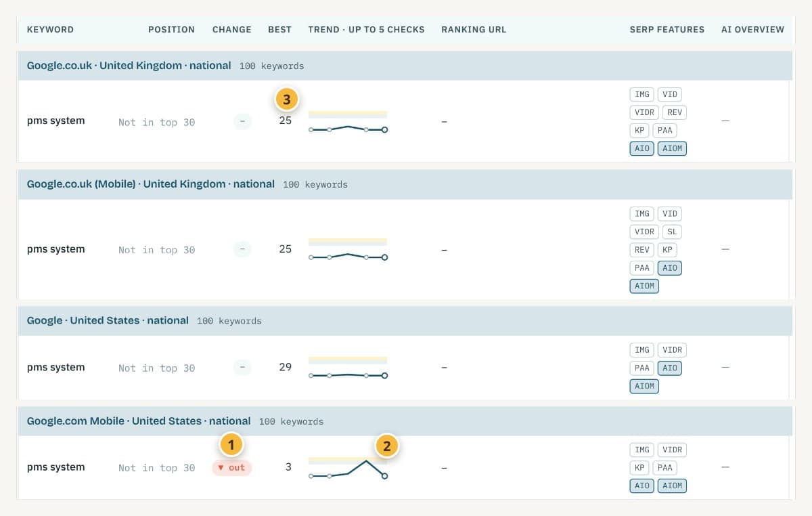Open pms system keyword in Google.co.uk desktop group
The width and height of the screenshot is (812, 516).
(x=55, y=121)
